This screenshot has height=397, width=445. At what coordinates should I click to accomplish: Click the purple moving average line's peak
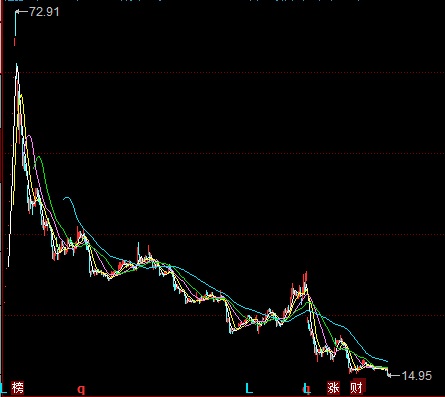point(29,136)
